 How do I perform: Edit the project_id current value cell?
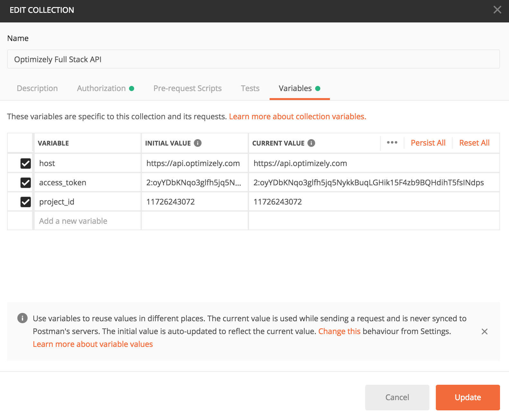click(x=374, y=202)
